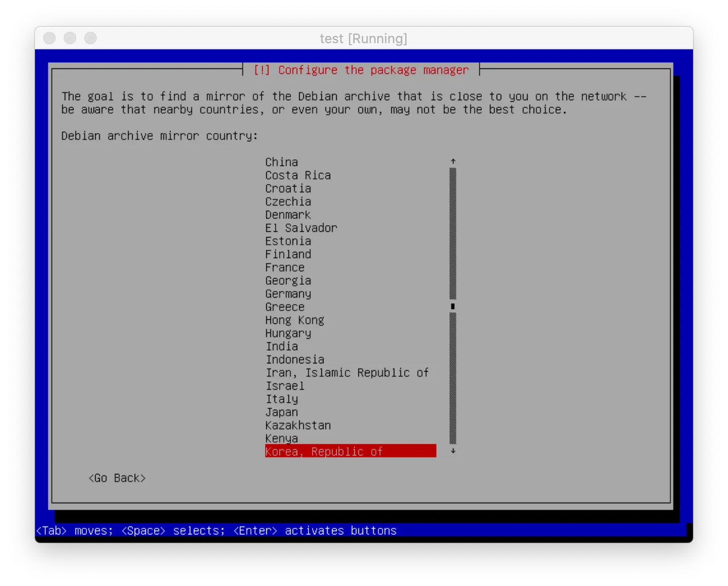Select Hong Kong as mirror location
The height and width of the screenshot is (586, 728).
click(295, 320)
